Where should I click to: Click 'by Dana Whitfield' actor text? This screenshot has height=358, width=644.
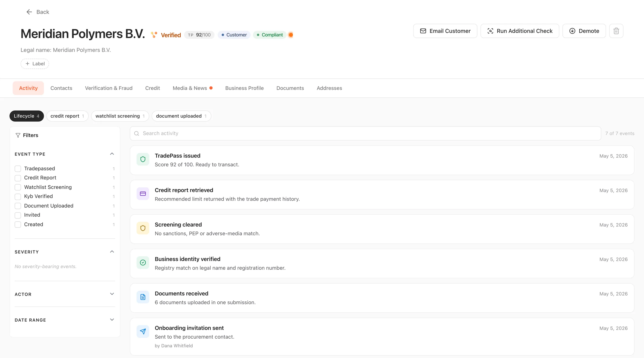174,346
